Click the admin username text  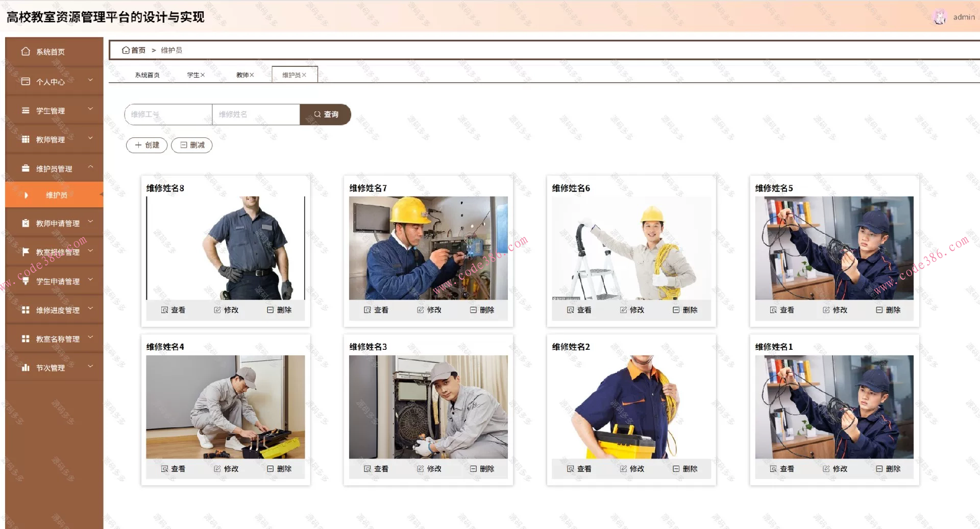click(x=964, y=17)
